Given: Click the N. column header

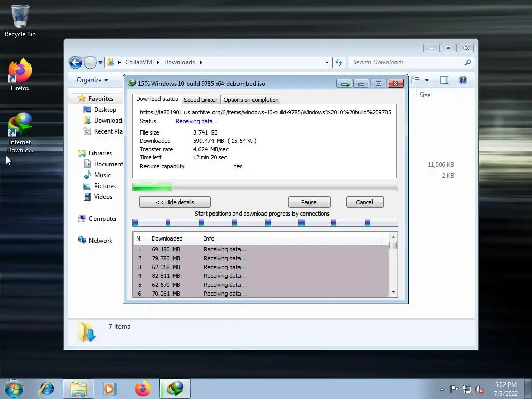Looking at the screenshot, I should tap(141, 238).
